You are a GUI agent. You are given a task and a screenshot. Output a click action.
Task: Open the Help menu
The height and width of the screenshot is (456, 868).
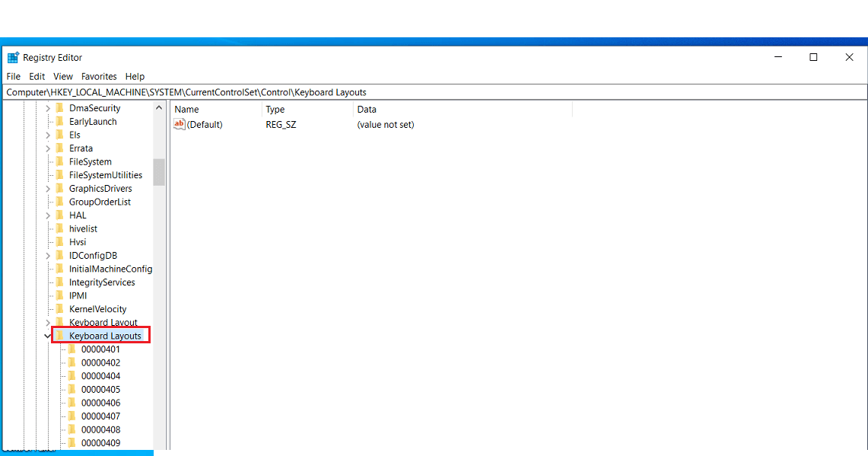[x=135, y=76]
